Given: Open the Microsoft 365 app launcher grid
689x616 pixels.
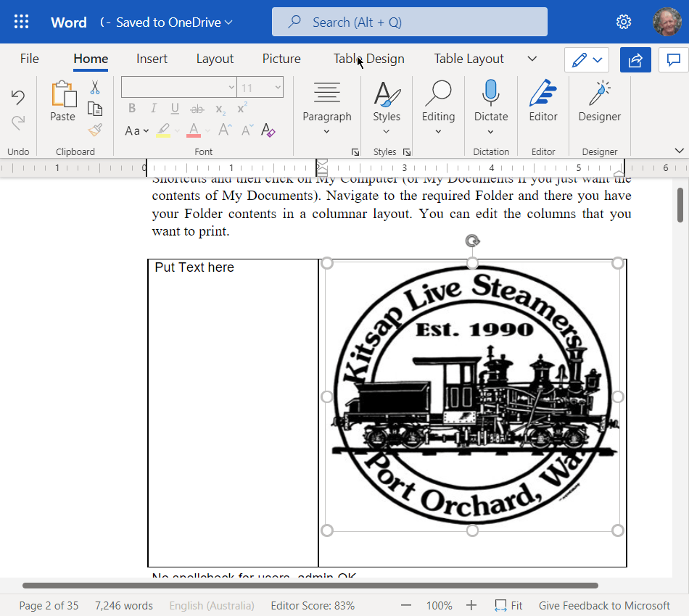Looking at the screenshot, I should pyautogui.click(x=21, y=22).
